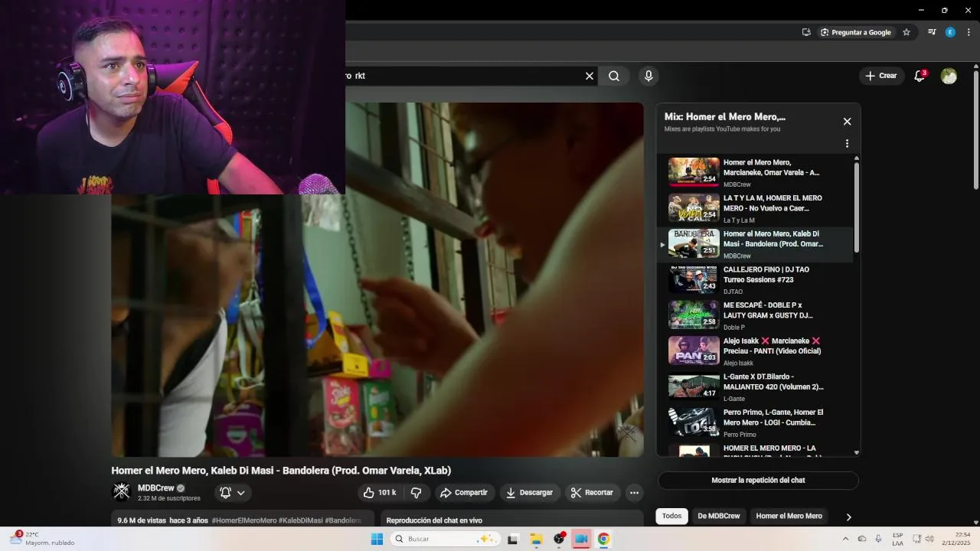Like the video (101 k)

click(x=380, y=493)
